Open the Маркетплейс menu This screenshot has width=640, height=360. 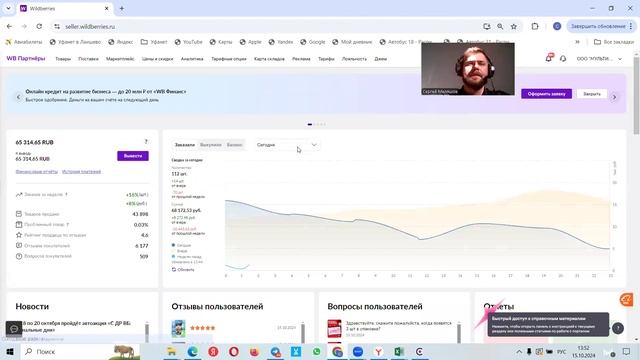click(x=120, y=59)
